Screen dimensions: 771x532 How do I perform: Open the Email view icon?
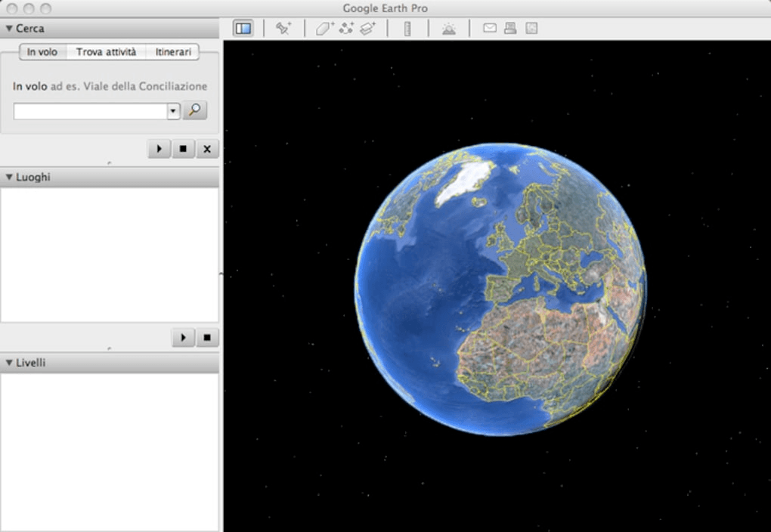click(x=490, y=28)
